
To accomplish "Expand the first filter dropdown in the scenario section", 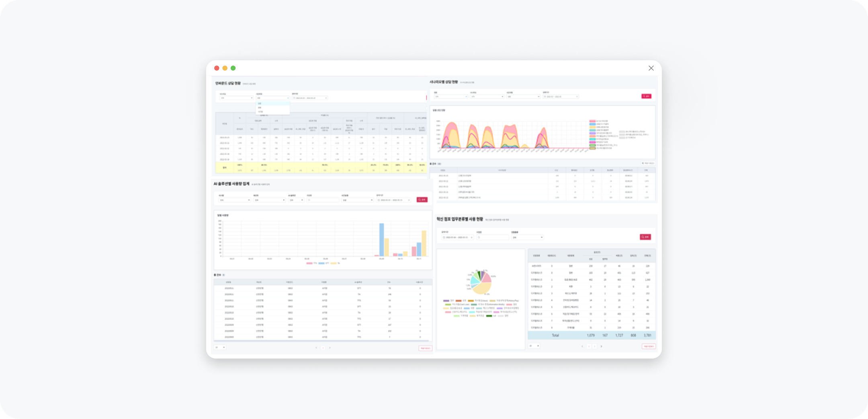I will coord(450,96).
